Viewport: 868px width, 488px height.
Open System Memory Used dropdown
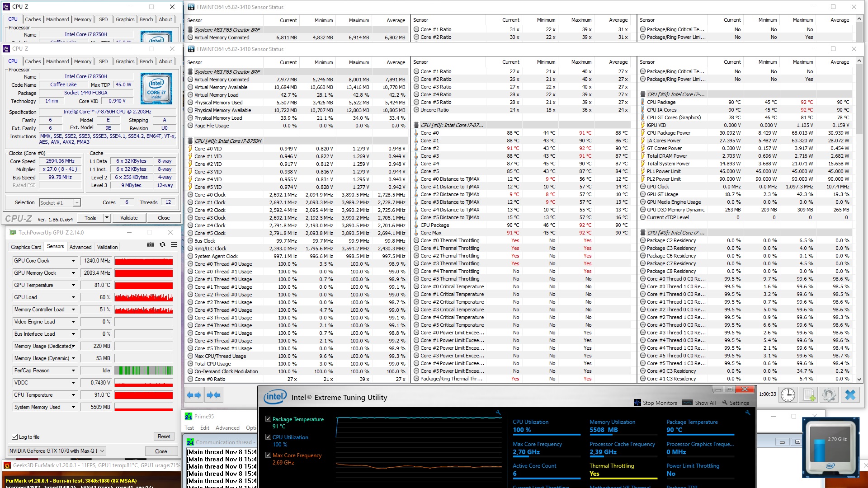click(73, 407)
